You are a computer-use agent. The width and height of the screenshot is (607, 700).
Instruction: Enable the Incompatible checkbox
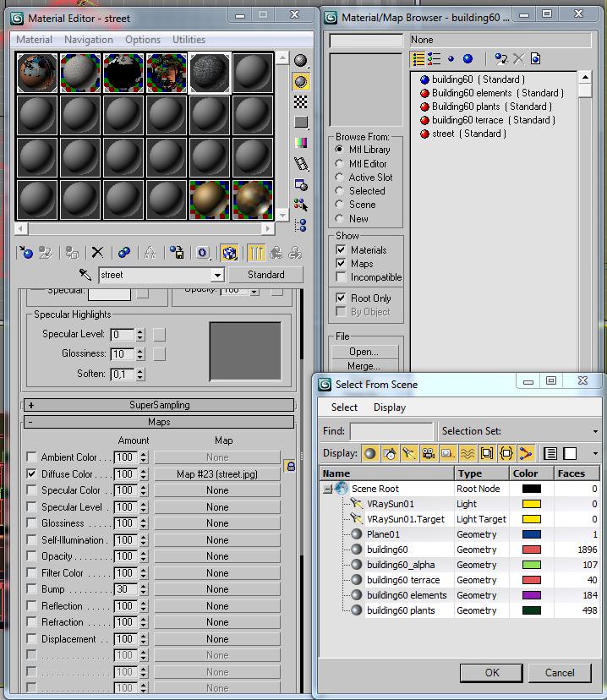341,276
